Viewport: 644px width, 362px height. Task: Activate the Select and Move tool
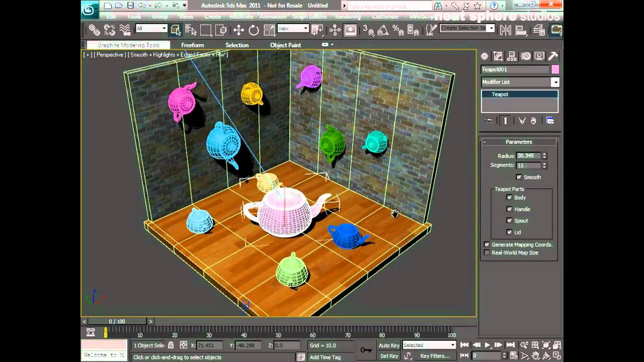(x=239, y=30)
